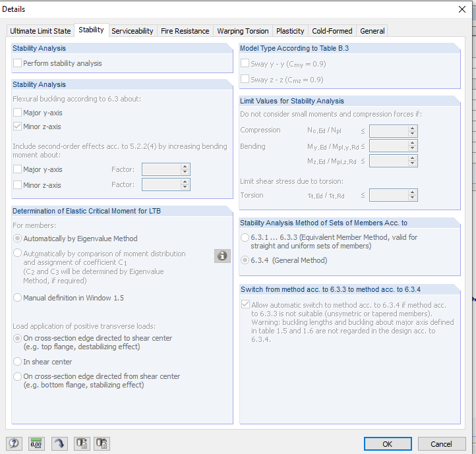Toggle flexural buckling Minor z-axis checkbox
Screen dimensions: 476x454
(17, 127)
